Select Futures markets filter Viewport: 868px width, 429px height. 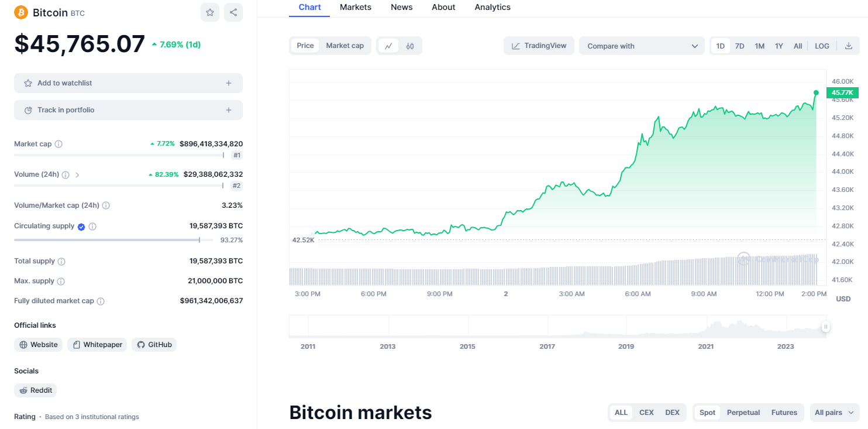click(x=784, y=413)
